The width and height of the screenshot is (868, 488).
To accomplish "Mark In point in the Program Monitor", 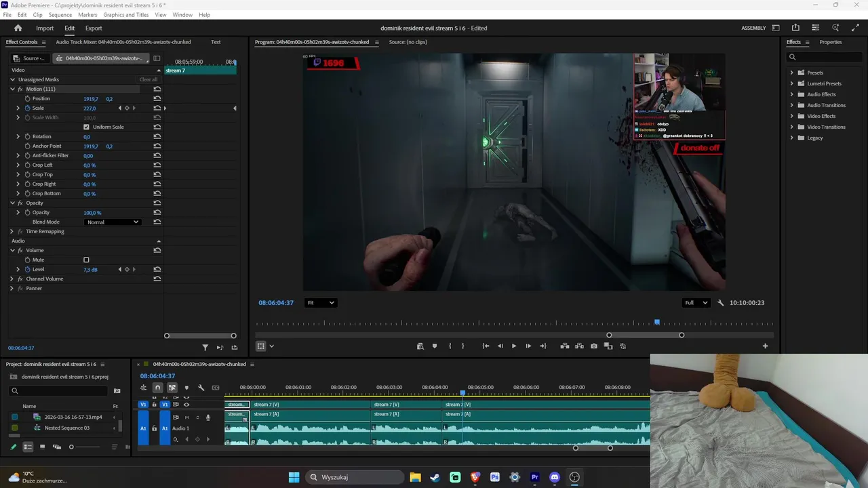I will point(450,346).
